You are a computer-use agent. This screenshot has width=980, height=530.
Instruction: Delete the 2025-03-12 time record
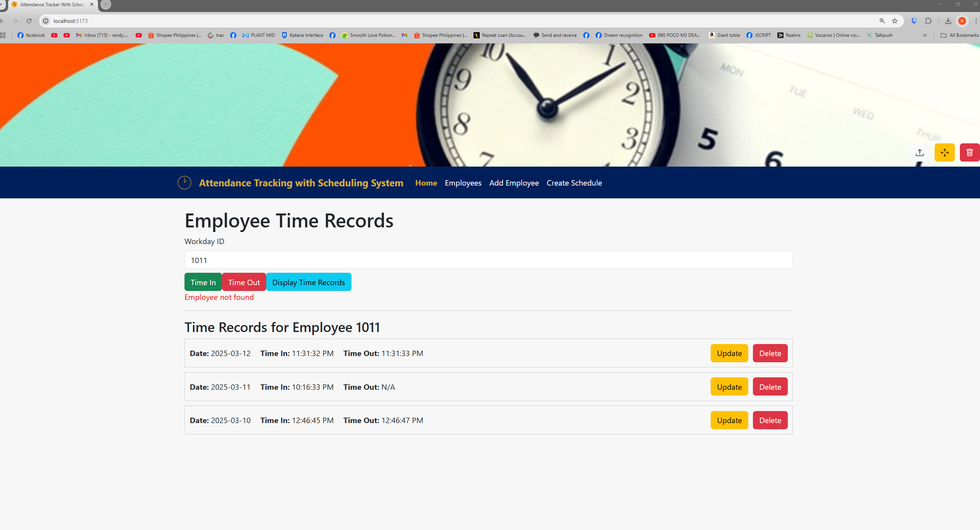770,353
